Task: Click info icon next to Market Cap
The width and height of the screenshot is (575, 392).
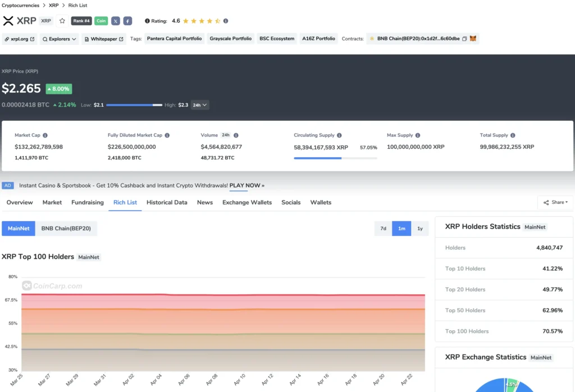Action: point(45,135)
